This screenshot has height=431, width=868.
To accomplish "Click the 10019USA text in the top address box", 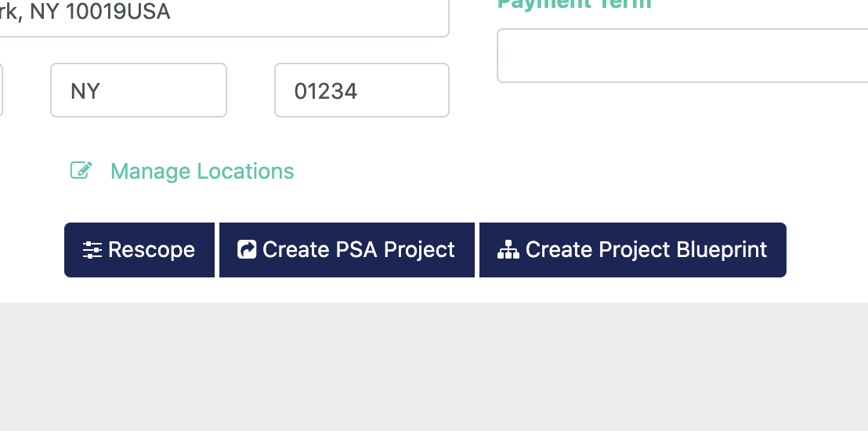I will [118, 11].
